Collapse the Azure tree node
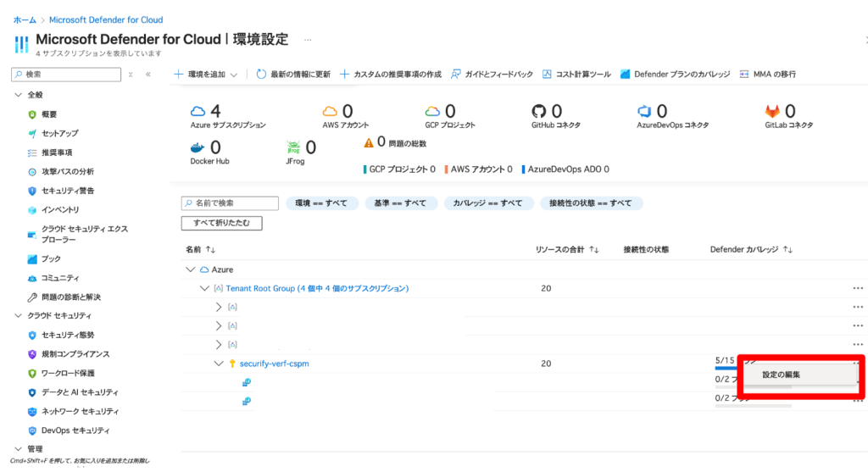 click(190, 269)
